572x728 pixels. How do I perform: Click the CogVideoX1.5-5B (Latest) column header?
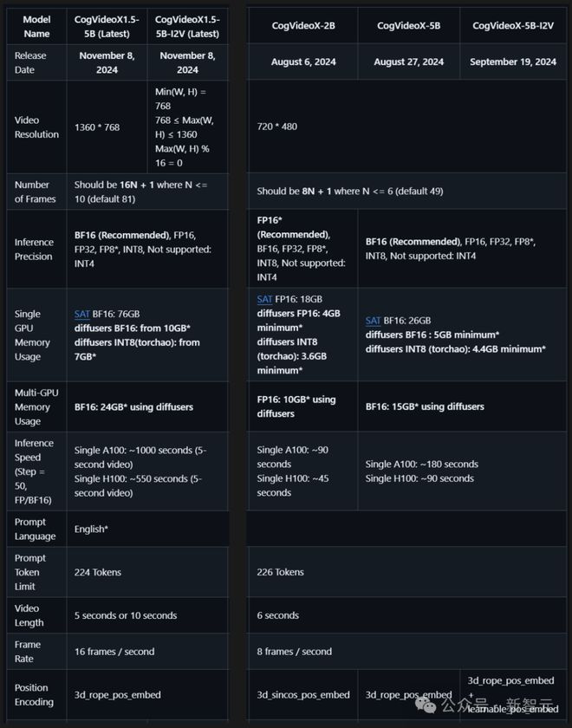(x=104, y=26)
